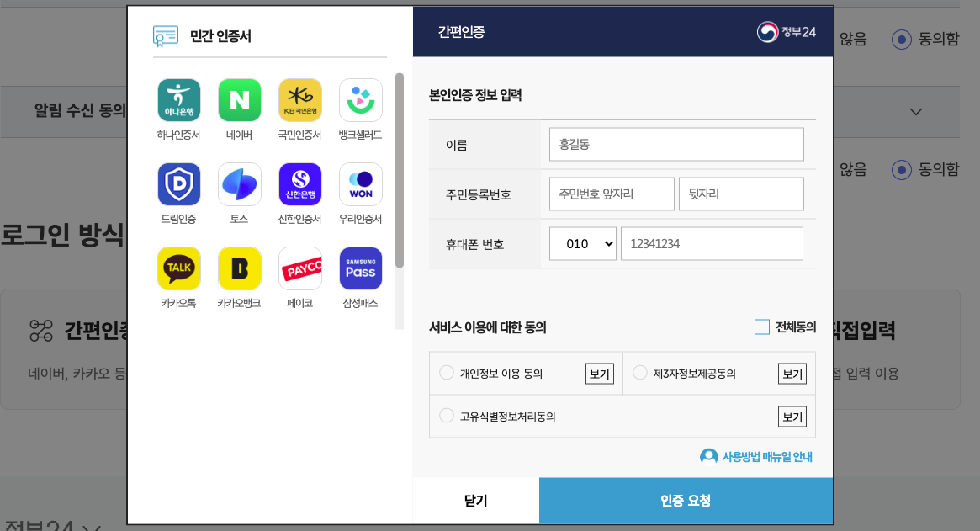Viewport: 980px width, 531px height.
Task: View 고유식별정보처리동의 terms via 보기
Action: 792,417
